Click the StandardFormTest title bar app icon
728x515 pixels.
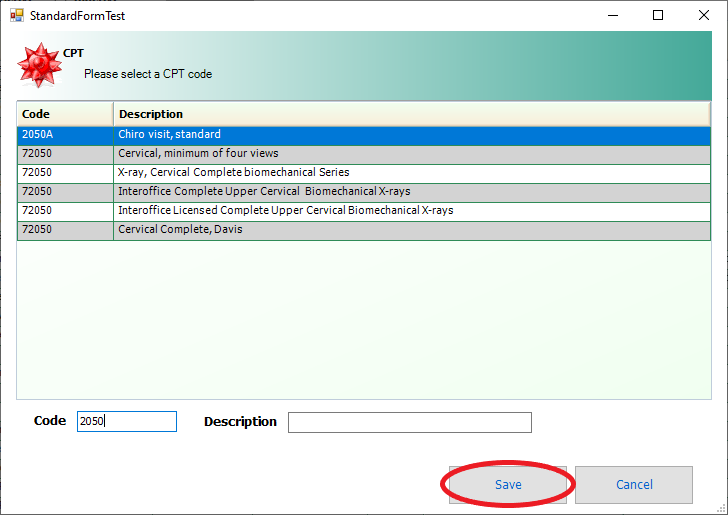pos(17,15)
